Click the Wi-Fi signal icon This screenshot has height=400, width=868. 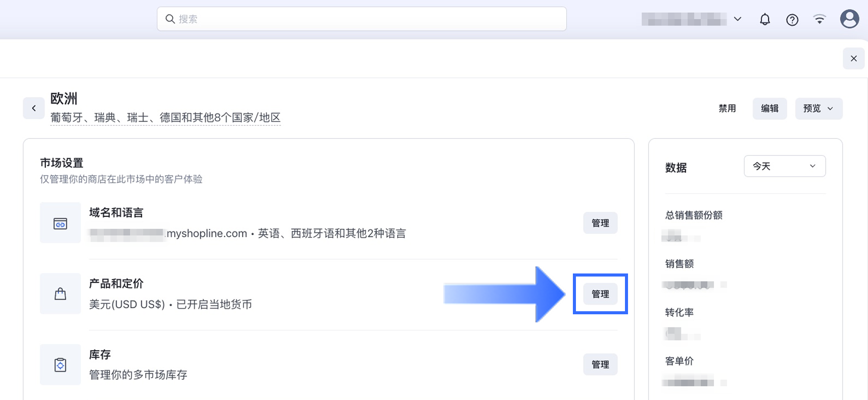coord(819,19)
